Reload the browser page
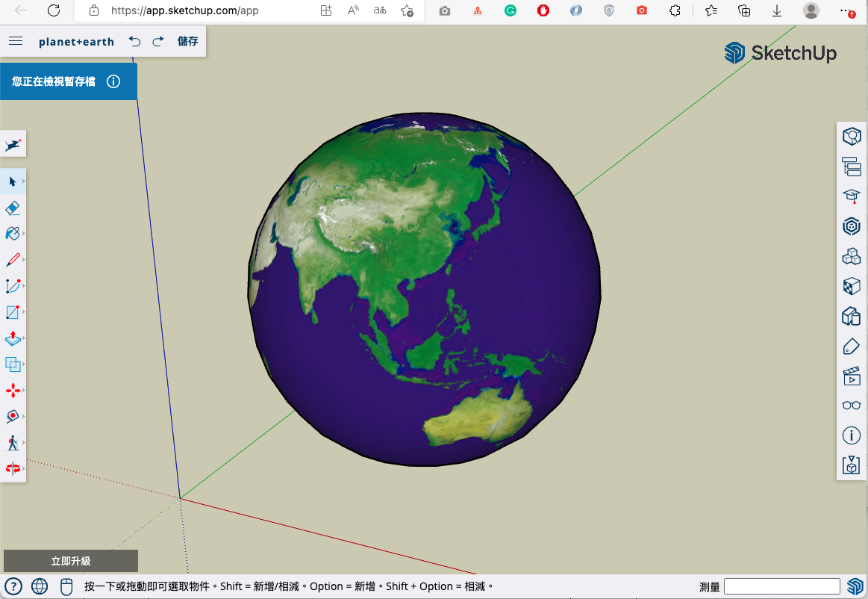Viewport: 868px width, 599px height. coord(53,10)
